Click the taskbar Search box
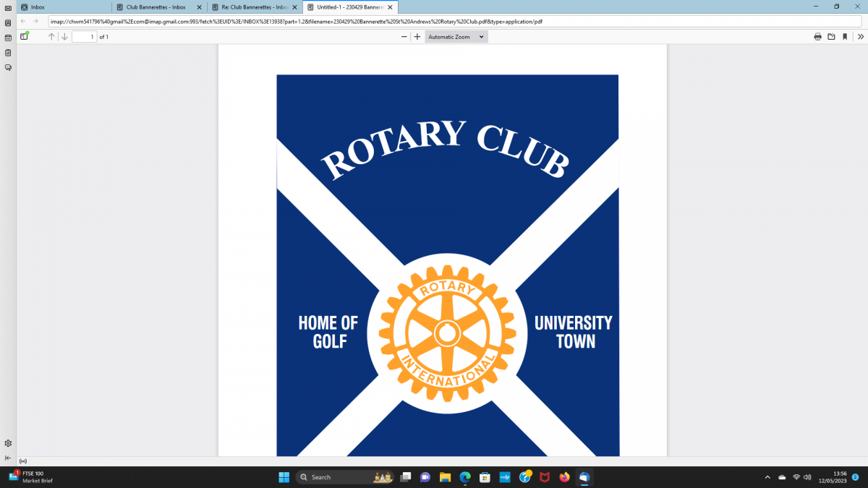This screenshot has height=488, width=868. 344,477
